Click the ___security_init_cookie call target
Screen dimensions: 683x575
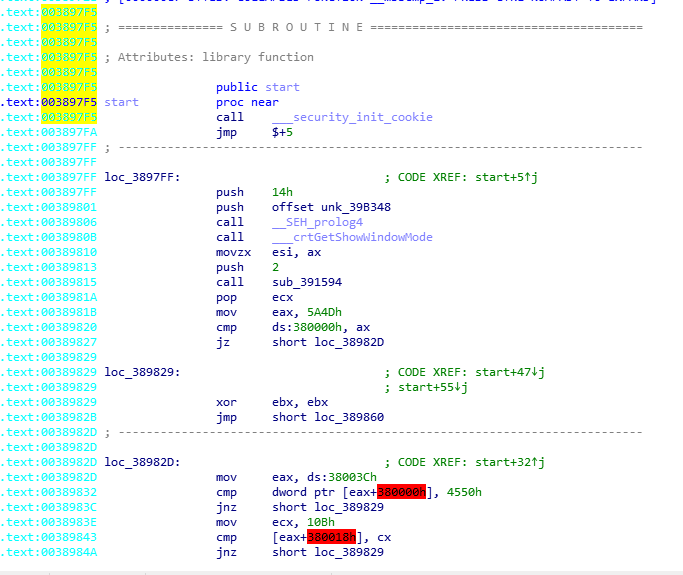tap(352, 117)
